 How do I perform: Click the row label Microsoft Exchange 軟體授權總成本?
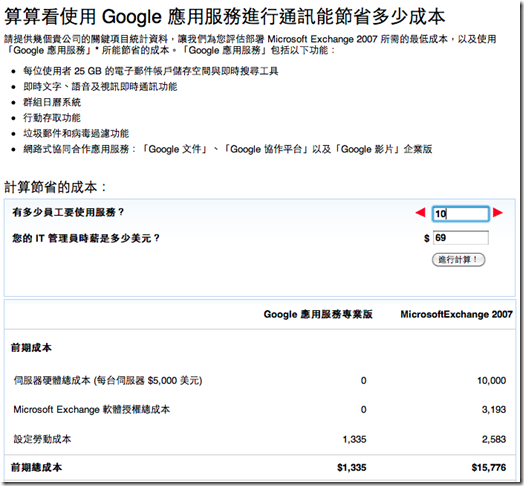[x=92, y=409]
